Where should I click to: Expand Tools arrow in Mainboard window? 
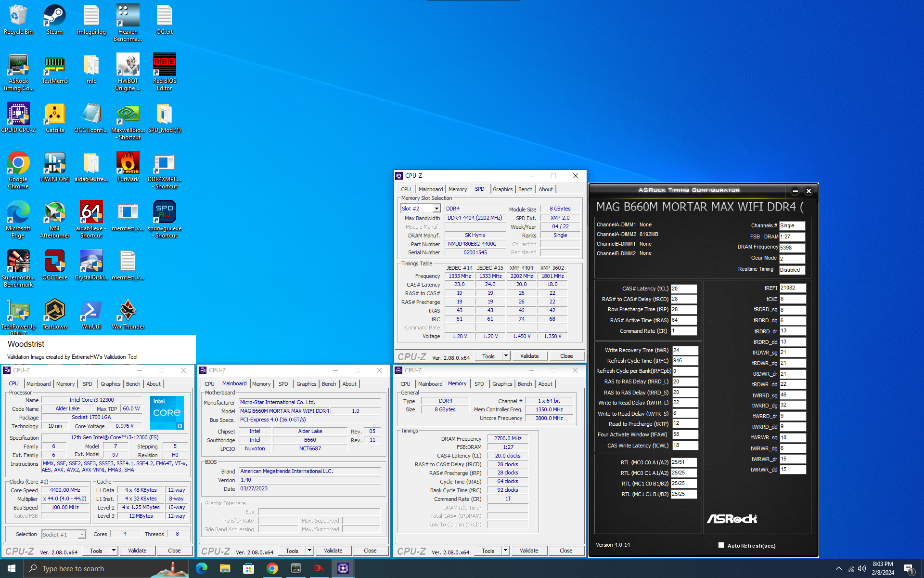[309, 551]
